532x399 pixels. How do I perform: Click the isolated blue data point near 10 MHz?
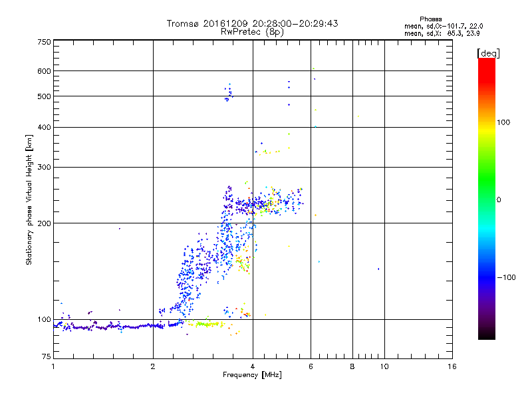[x=378, y=269]
